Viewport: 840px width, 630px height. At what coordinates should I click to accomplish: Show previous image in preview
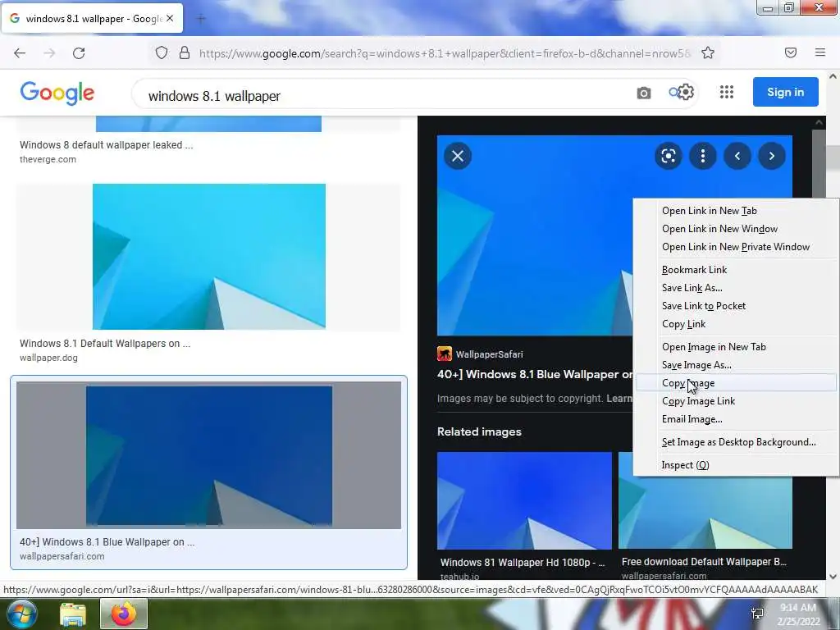[737, 156]
